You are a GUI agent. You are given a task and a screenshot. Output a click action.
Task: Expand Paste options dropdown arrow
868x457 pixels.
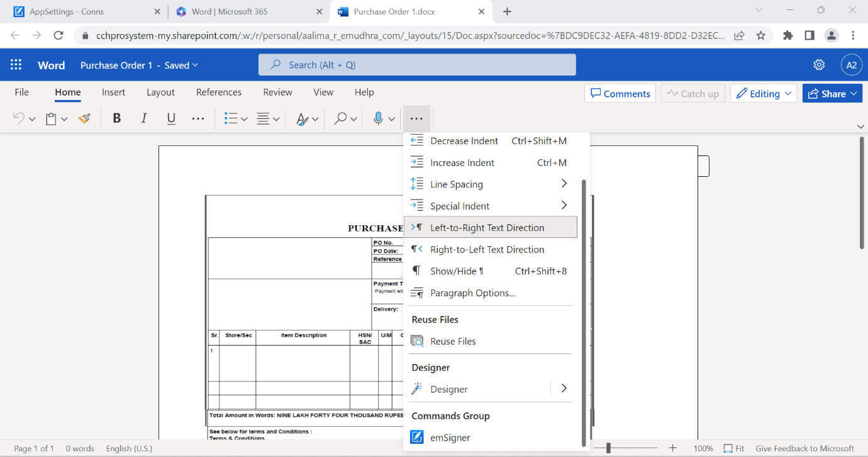pos(64,119)
